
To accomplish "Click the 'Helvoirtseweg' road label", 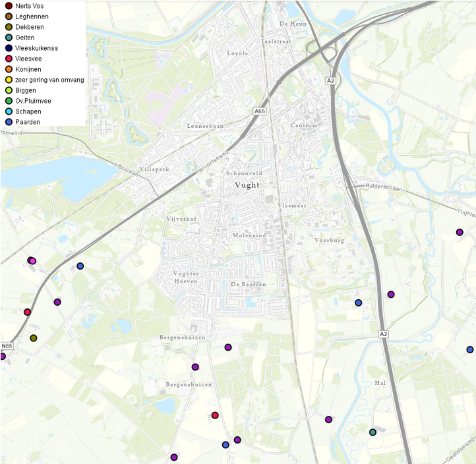I will coord(212,162).
